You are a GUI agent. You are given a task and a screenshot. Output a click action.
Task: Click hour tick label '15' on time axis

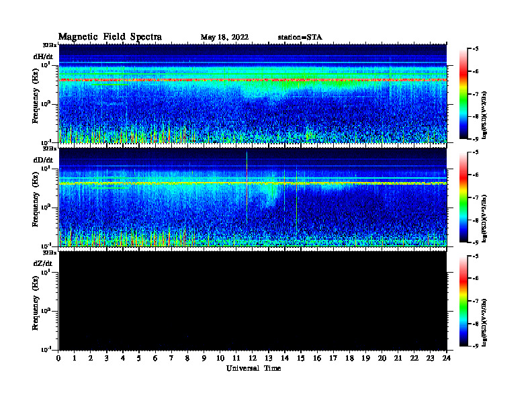point(301,359)
